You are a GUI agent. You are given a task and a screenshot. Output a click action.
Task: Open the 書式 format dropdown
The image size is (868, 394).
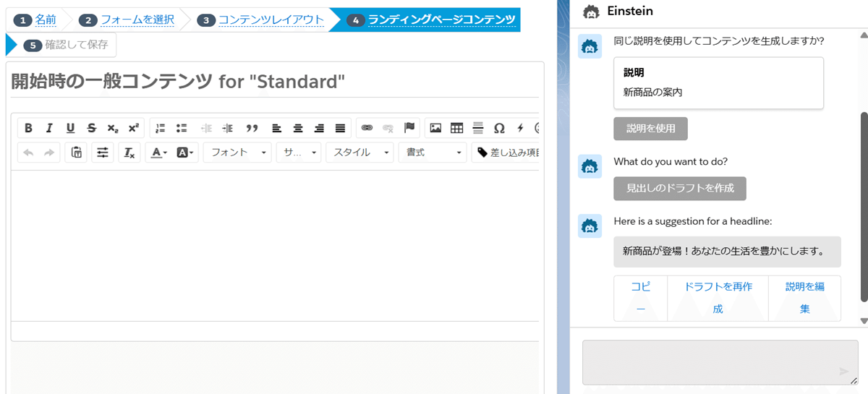pyautogui.click(x=432, y=153)
